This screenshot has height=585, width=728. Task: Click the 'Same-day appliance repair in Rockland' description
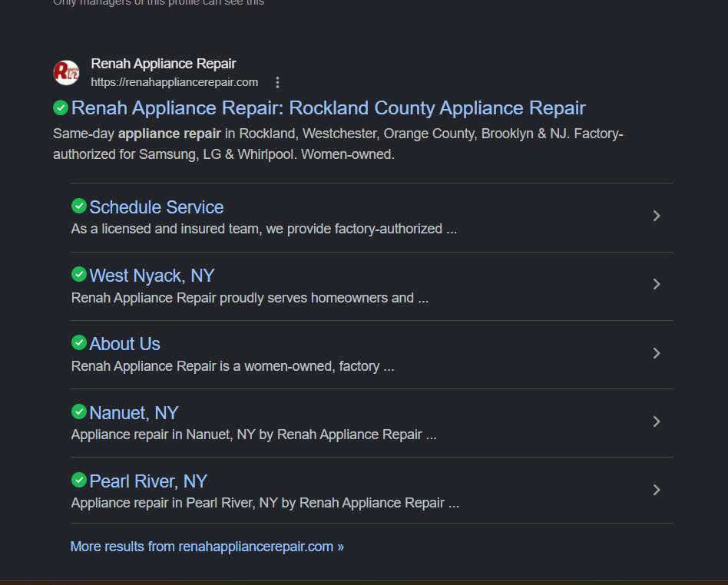pos(338,144)
